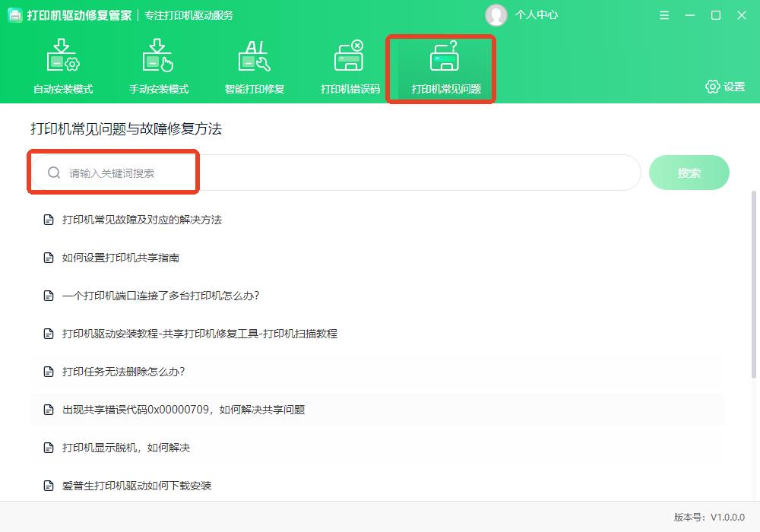Open the hamburger menu at top right

click(x=663, y=14)
